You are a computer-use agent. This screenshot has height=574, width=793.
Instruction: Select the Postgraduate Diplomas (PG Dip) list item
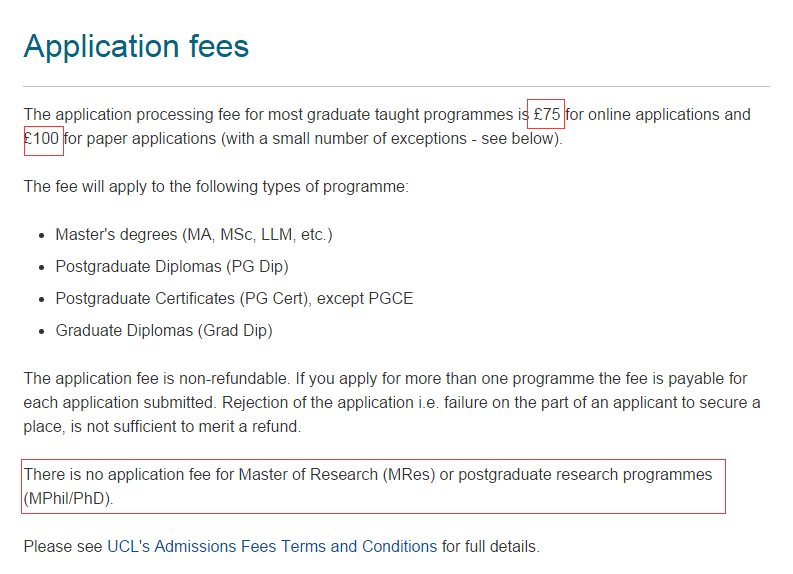pyautogui.click(x=172, y=267)
